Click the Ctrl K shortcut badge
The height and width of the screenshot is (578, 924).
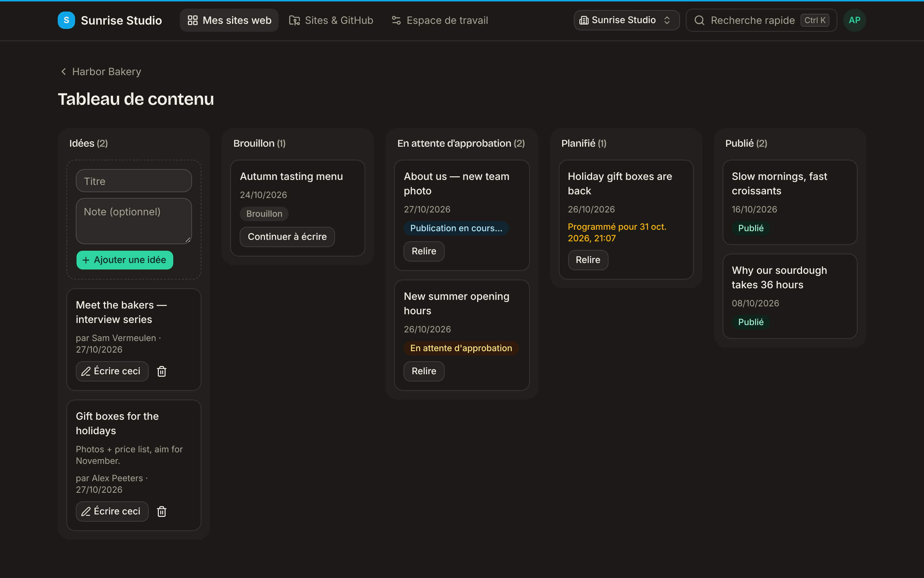click(814, 20)
